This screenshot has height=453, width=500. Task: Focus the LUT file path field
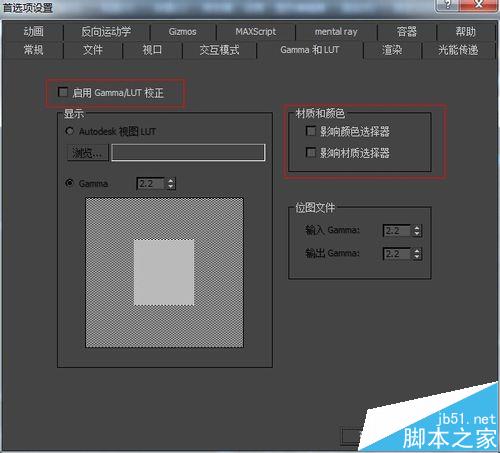[188, 153]
